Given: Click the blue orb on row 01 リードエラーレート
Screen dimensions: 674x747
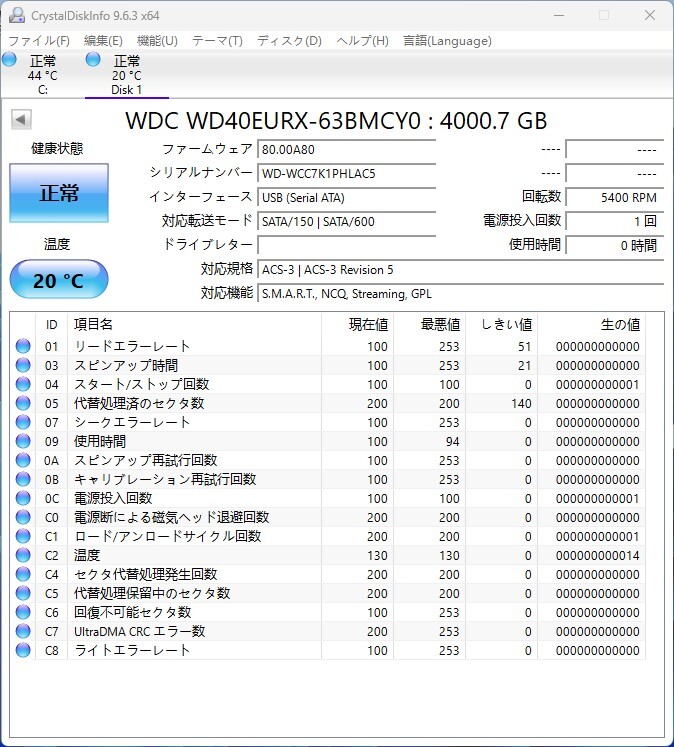Looking at the screenshot, I should (23, 346).
